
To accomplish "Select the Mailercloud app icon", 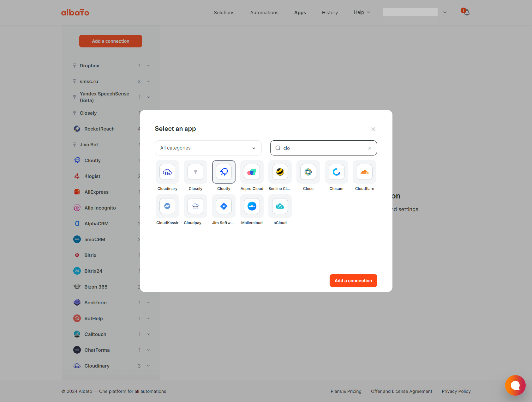I will click(252, 206).
